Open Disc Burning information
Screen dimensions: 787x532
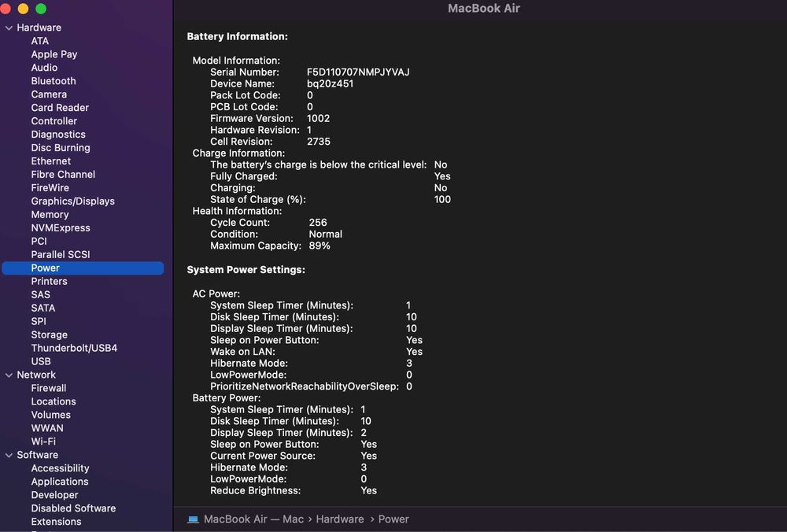point(61,147)
